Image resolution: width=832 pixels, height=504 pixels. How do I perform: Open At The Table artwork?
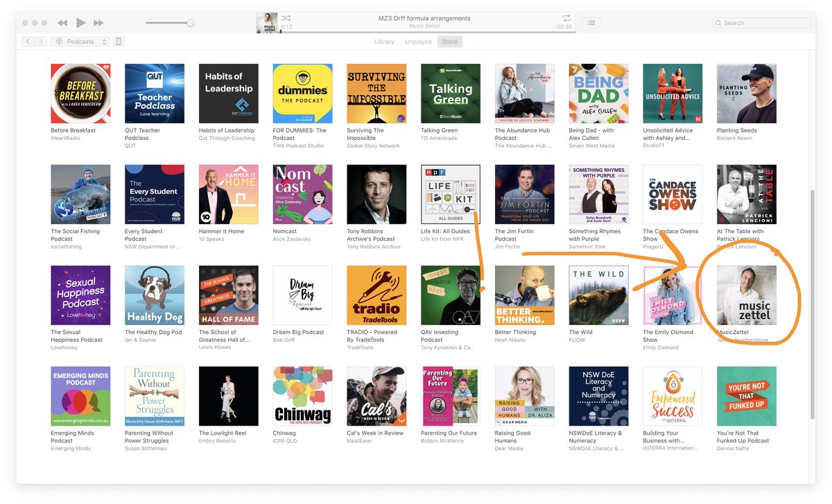(747, 195)
